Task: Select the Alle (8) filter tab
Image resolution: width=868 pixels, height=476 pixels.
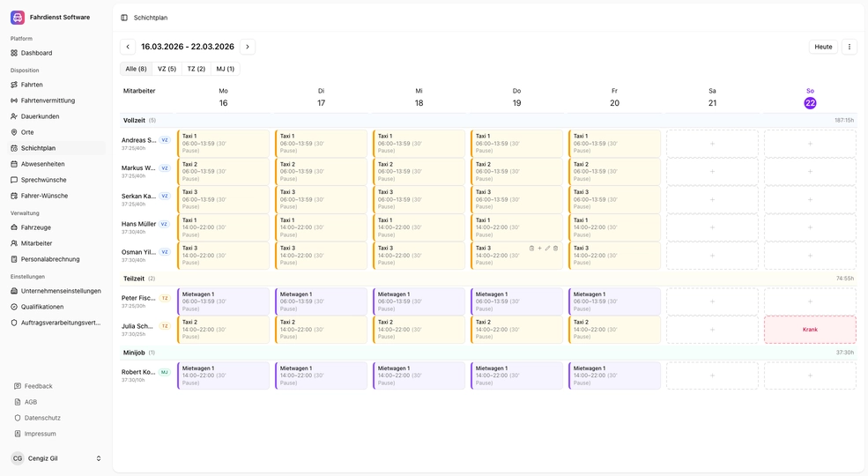Action: pyautogui.click(x=137, y=69)
